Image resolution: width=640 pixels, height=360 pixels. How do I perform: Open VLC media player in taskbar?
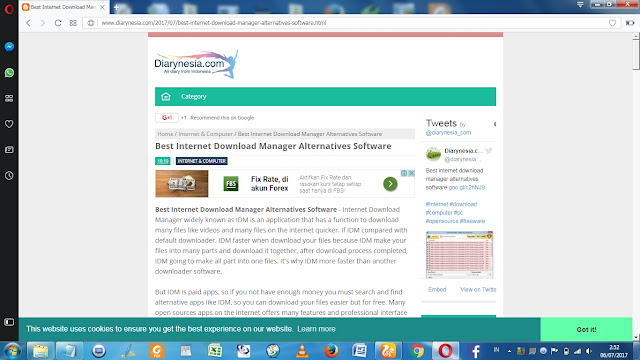[302, 351]
